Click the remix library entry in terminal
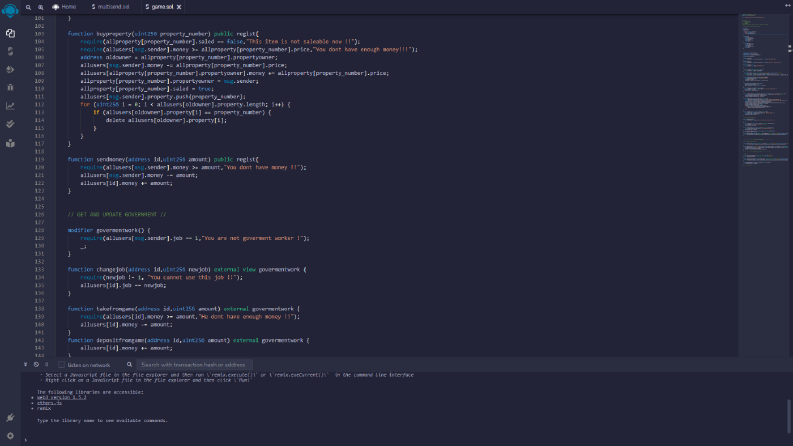This screenshot has height=446, width=793. 44,408
